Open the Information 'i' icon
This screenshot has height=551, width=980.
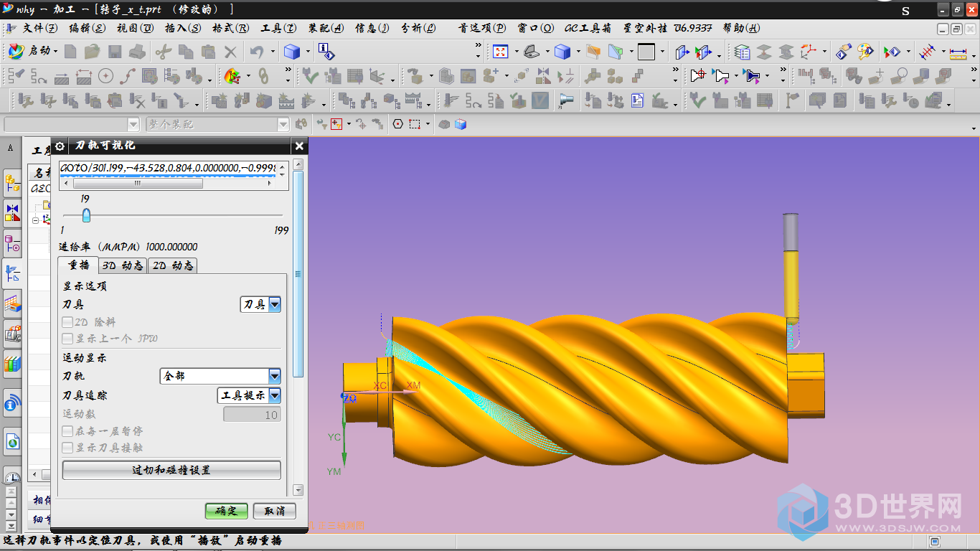[x=326, y=52]
